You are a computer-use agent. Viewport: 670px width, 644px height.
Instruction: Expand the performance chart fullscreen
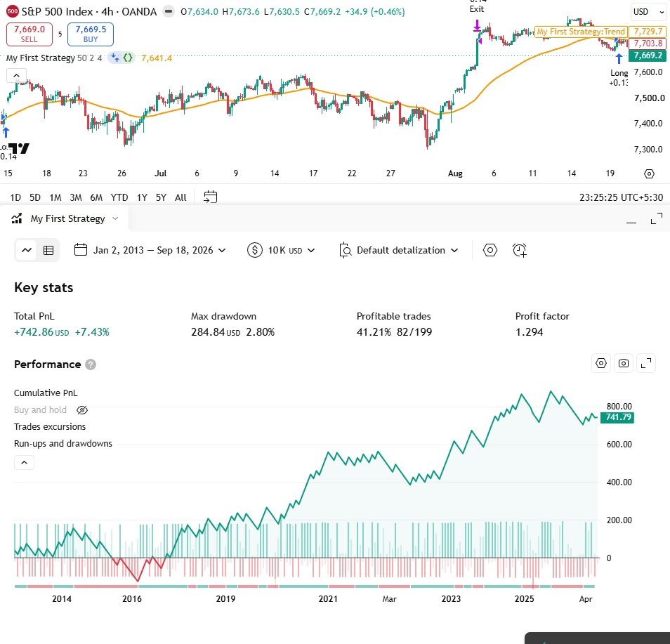(x=646, y=363)
